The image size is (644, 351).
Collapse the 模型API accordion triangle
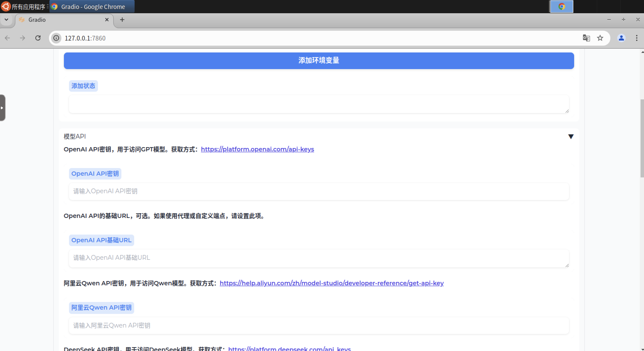[x=571, y=136]
